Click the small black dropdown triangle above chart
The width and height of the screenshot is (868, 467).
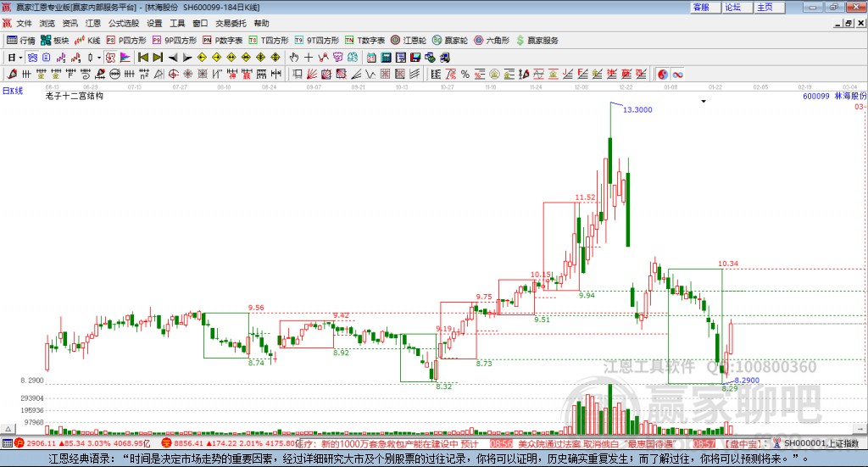(x=704, y=101)
